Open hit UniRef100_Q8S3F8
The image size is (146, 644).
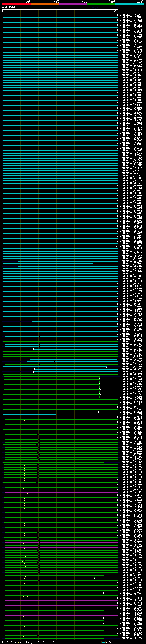[x=131, y=27]
